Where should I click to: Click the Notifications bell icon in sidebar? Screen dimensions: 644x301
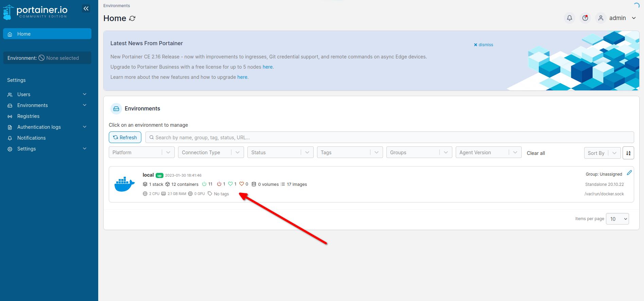tap(10, 138)
